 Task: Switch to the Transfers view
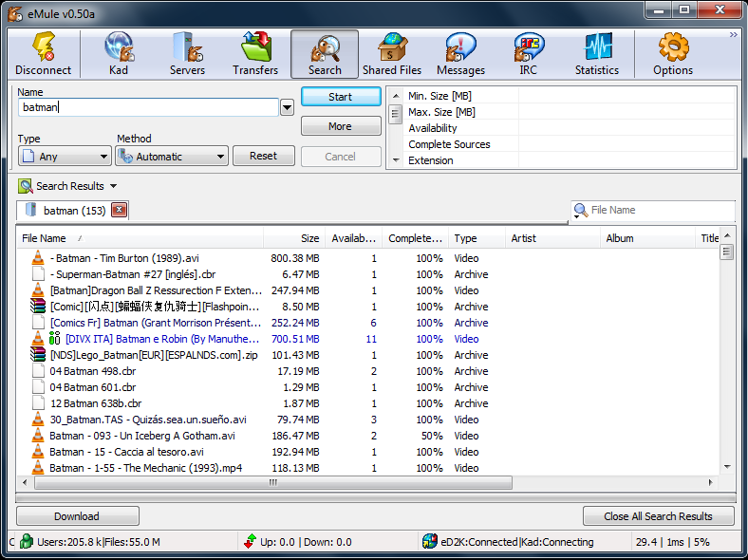pyautogui.click(x=255, y=54)
